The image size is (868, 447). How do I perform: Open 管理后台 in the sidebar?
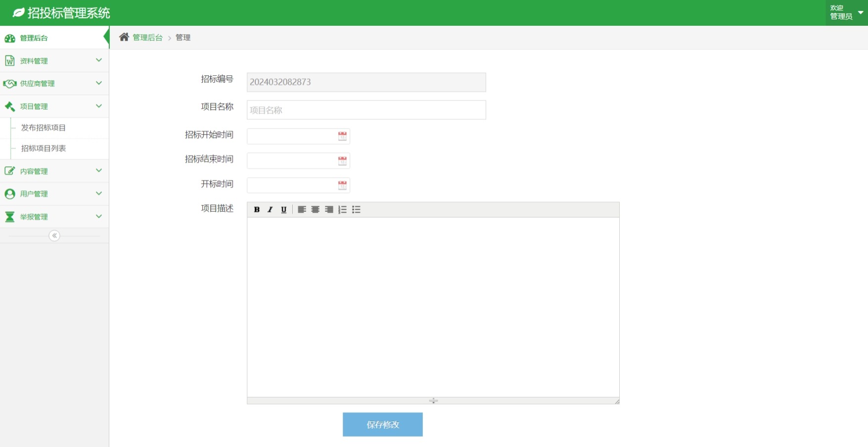coord(54,38)
